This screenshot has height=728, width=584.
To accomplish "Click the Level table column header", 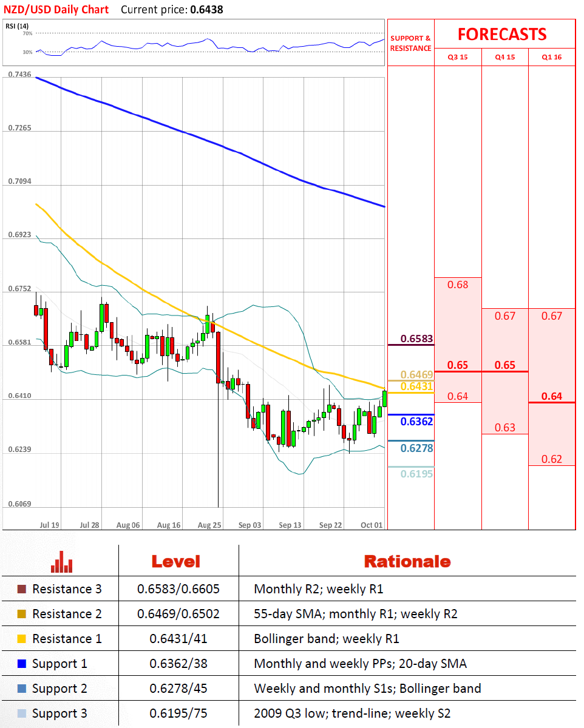I will pos(176,562).
